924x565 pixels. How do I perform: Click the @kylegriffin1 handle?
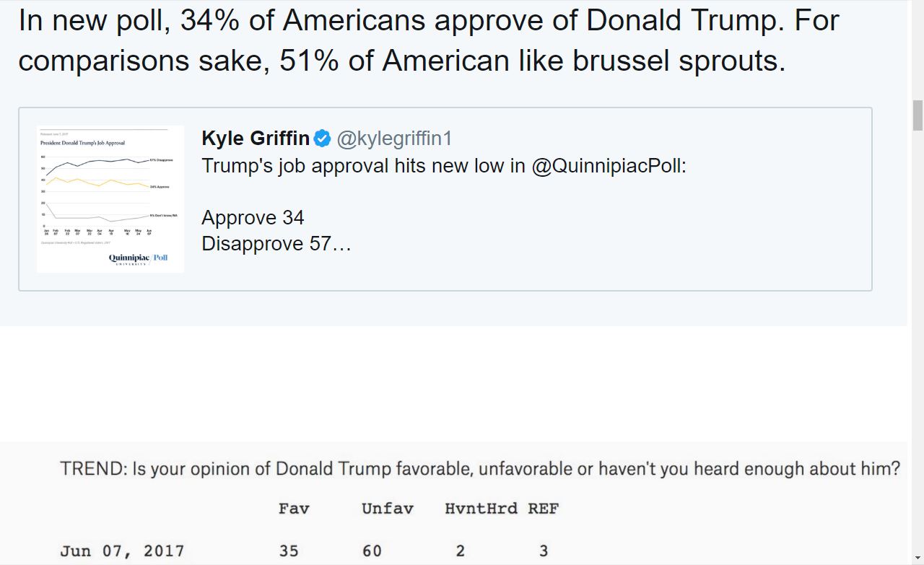(394, 139)
